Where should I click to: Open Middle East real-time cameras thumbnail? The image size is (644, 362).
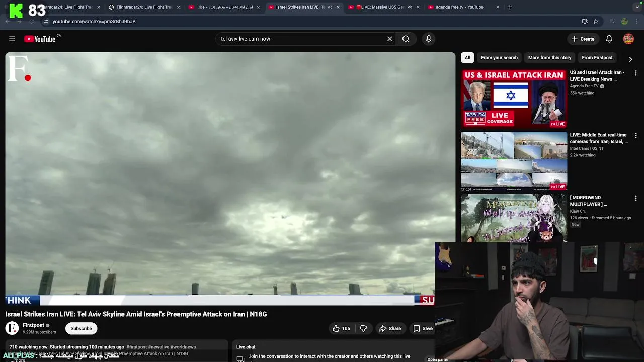514,161
